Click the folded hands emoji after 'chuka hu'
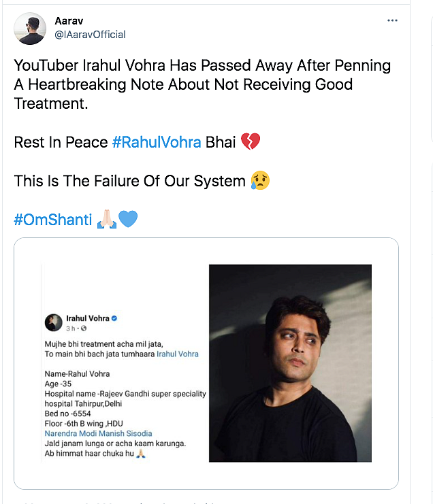This screenshot has width=433, height=504. 140,454
